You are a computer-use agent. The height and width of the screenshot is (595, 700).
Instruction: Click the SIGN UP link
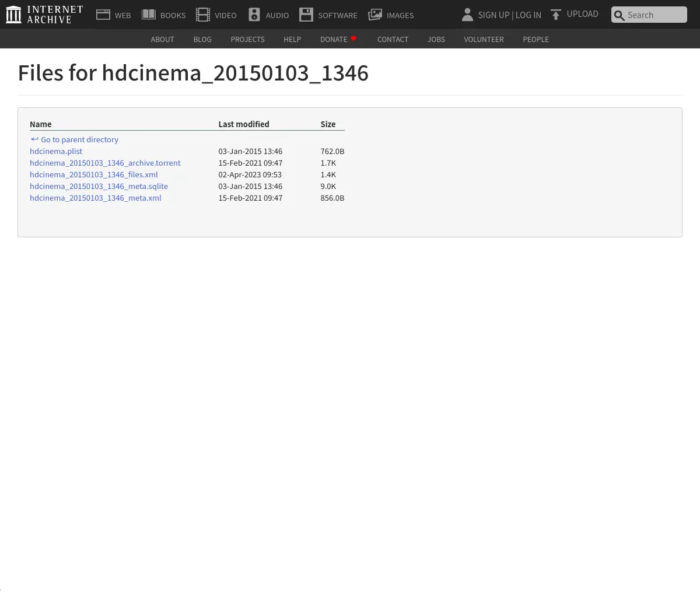pos(494,15)
